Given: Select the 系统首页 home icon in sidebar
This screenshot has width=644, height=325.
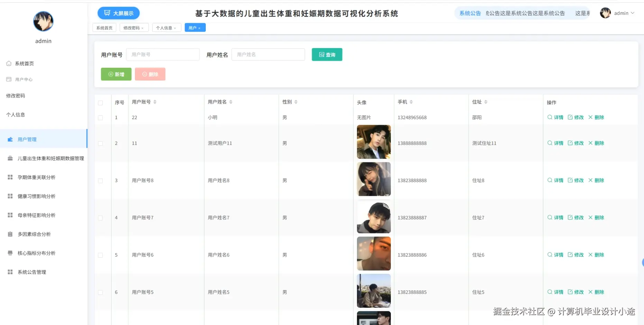Looking at the screenshot, I should click(9, 63).
